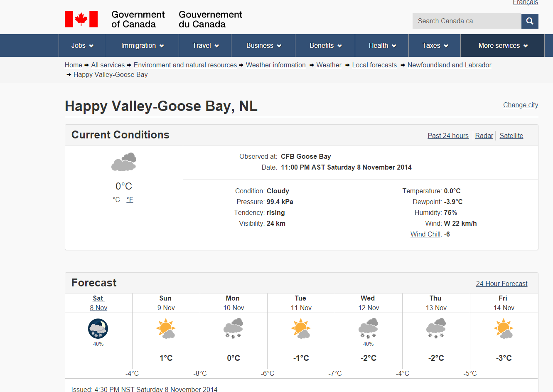Expand the Jobs dropdown menu

[x=82, y=46]
